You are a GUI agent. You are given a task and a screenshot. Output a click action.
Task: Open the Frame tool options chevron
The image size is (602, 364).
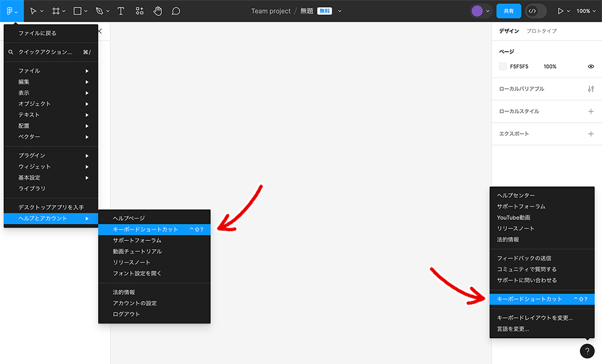tap(63, 12)
